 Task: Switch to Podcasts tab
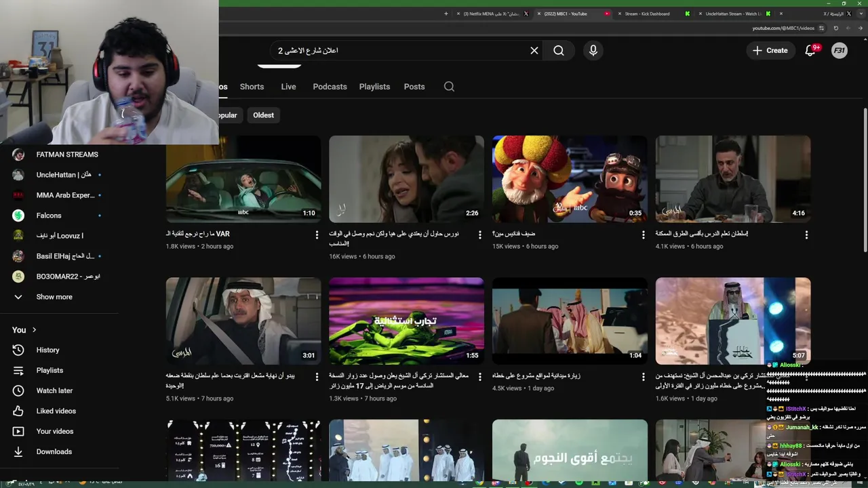tap(330, 87)
